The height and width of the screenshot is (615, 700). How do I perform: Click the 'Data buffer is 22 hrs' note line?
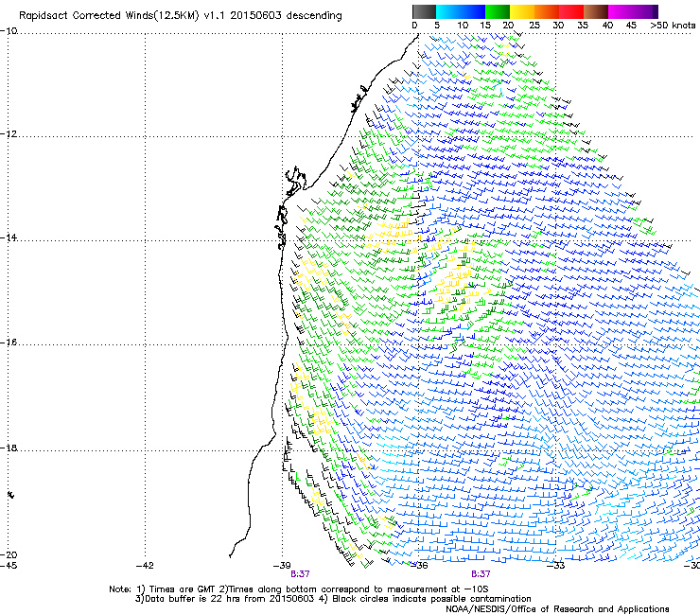click(333, 599)
